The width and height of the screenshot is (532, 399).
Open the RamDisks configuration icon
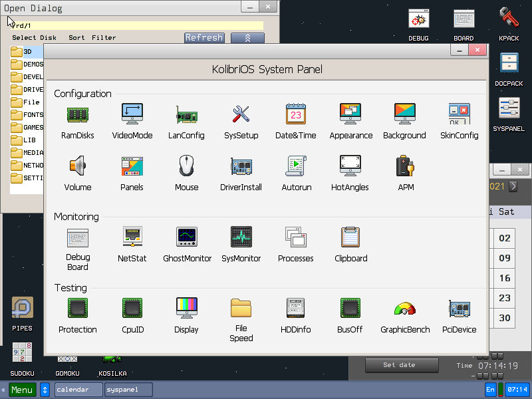coord(78,114)
